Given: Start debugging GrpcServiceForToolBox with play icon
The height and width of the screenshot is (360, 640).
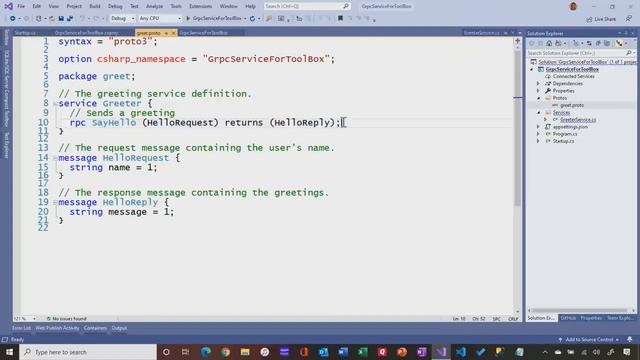Looking at the screenshot, I should (188, 18).
